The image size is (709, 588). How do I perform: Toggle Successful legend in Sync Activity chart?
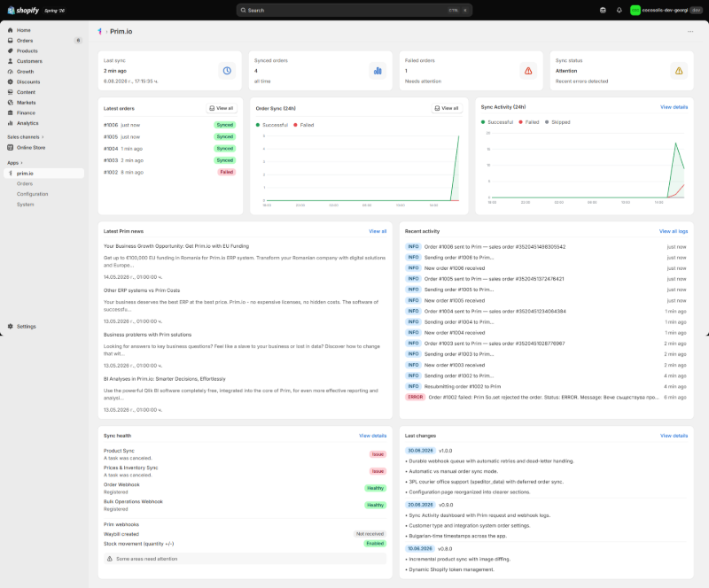pos(497,122)
